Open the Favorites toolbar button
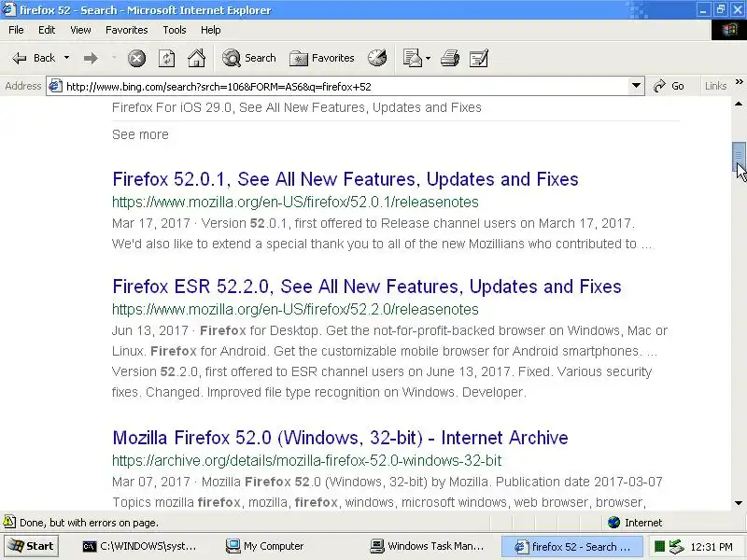The width and height of the screenshot is (747, 560). [321, 58]
